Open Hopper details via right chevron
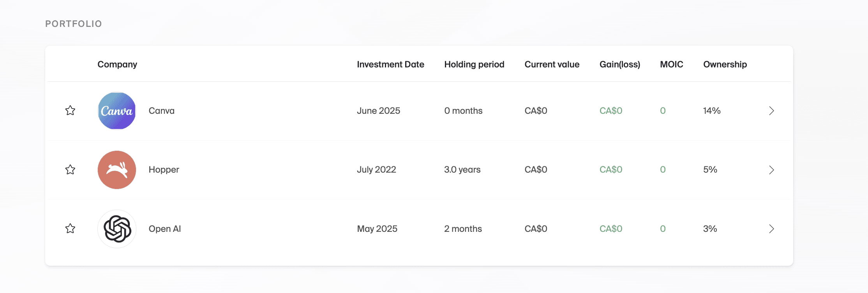 (x=771, y=170)
